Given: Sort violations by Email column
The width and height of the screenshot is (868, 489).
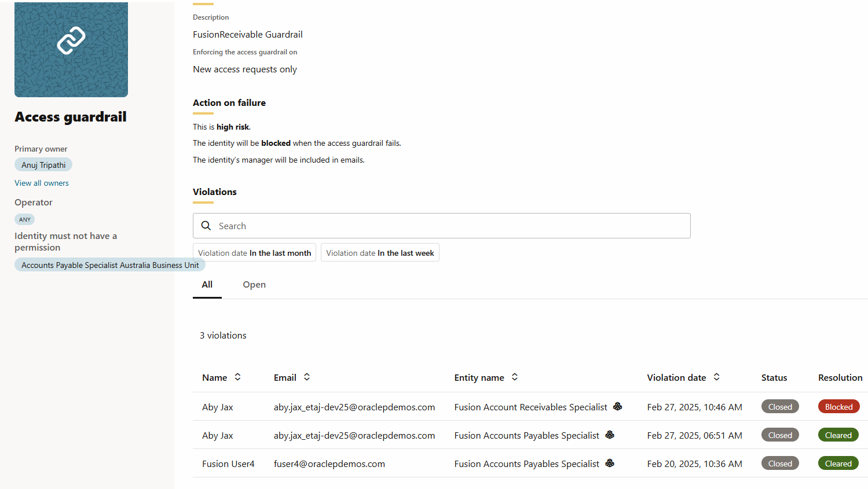Looking at the screenshot, I should click(307, 377).
